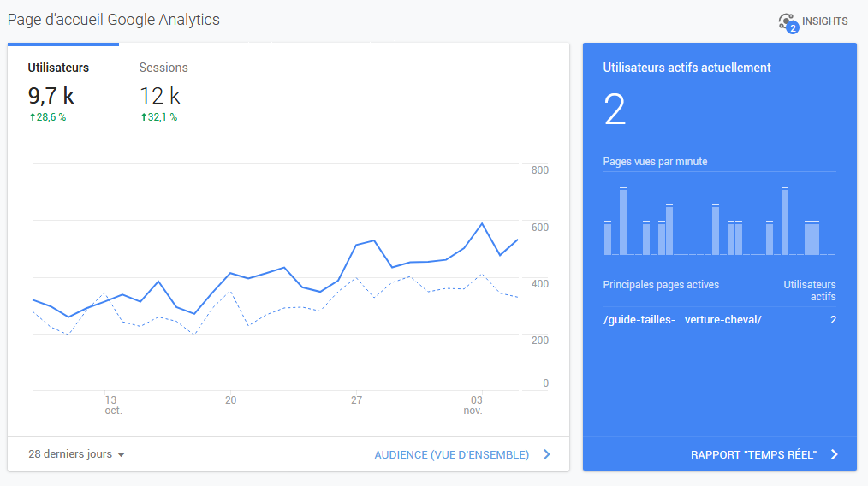Click the large active users count 2

pos(615,110)
